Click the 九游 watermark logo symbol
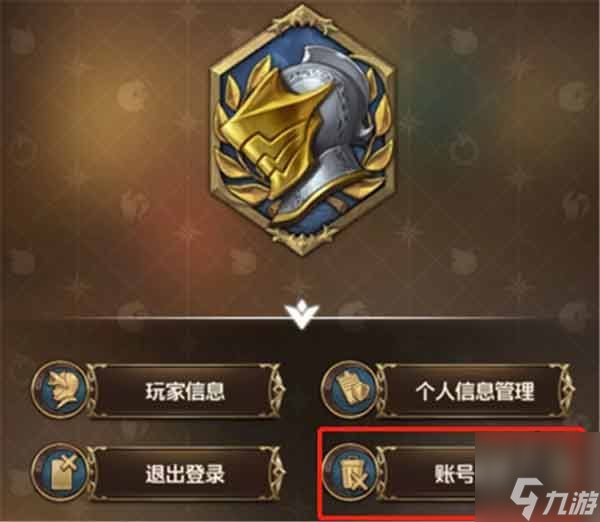The height and width of the screenshot is (522, 600). pos(527,498)
